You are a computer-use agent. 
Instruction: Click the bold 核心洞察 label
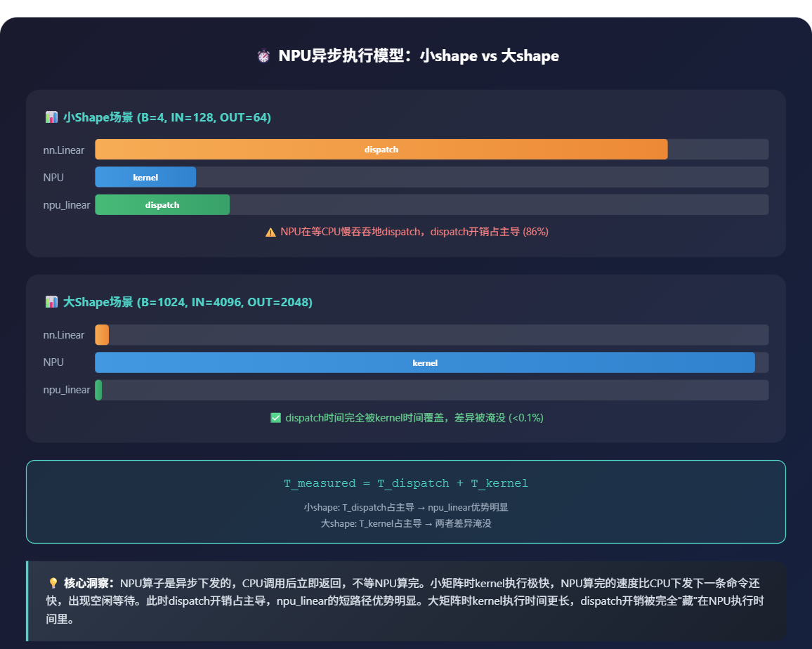click(89, 583)
